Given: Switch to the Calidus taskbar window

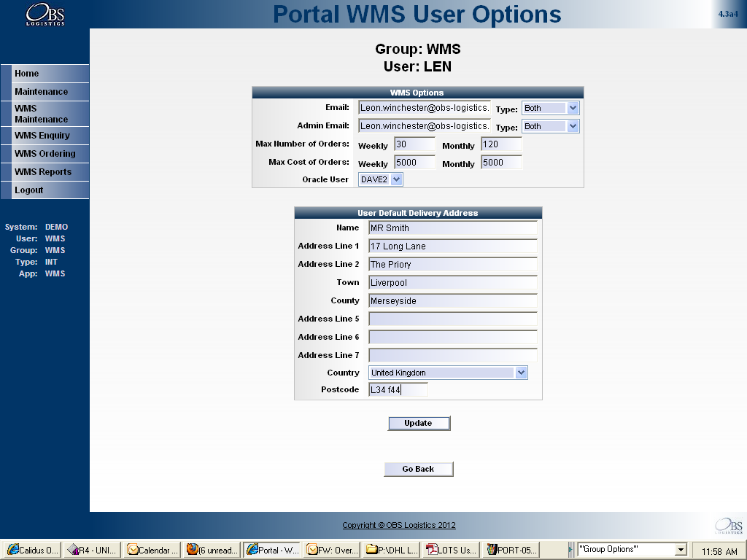Looking at the screenshot, I should coord(32,550).
